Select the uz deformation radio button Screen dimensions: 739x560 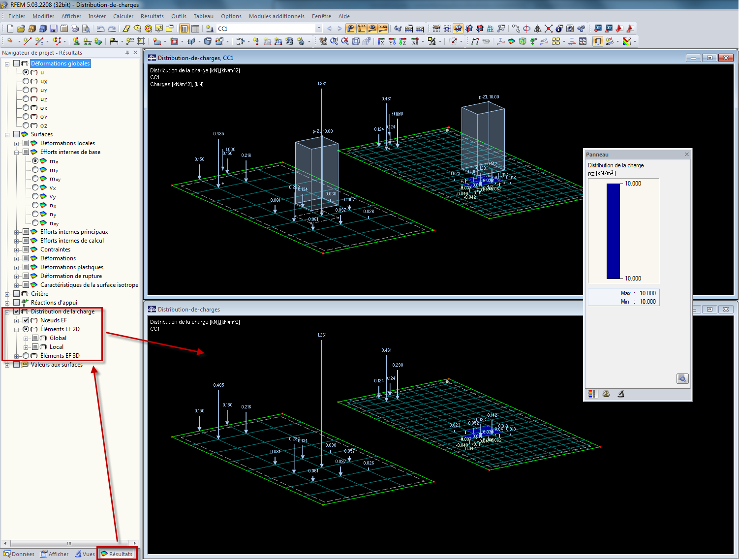click(26, 99)
